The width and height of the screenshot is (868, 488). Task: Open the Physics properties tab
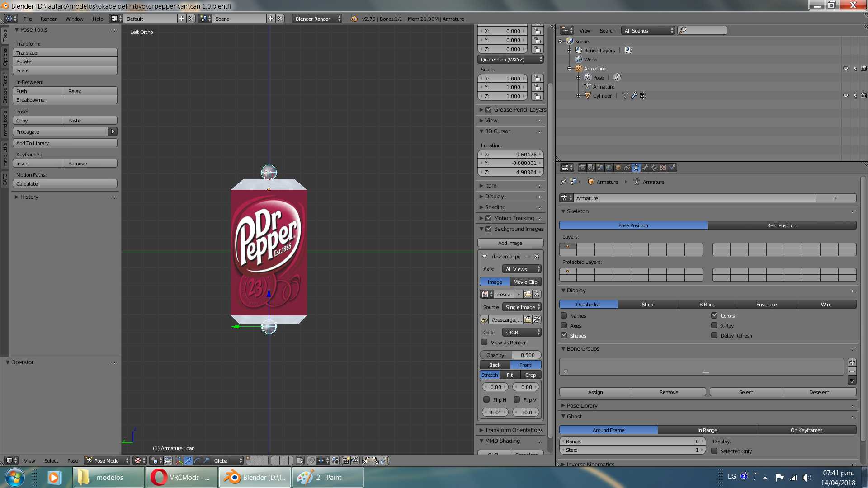click(672, 168)
